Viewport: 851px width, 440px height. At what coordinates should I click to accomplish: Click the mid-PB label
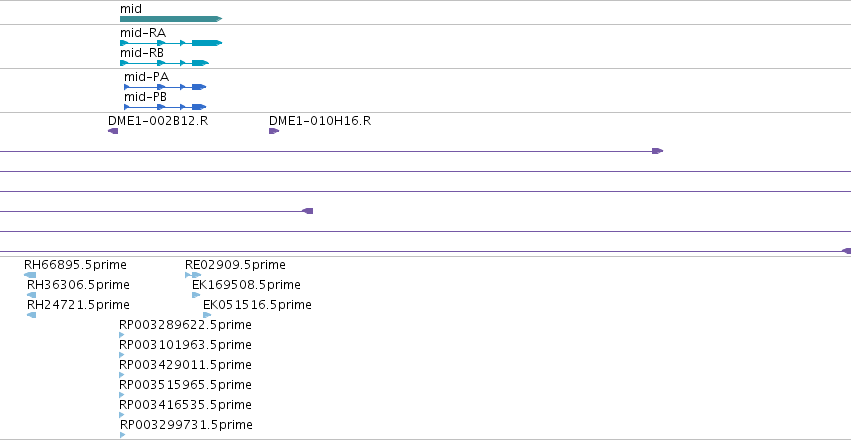(x=145, y=97)
